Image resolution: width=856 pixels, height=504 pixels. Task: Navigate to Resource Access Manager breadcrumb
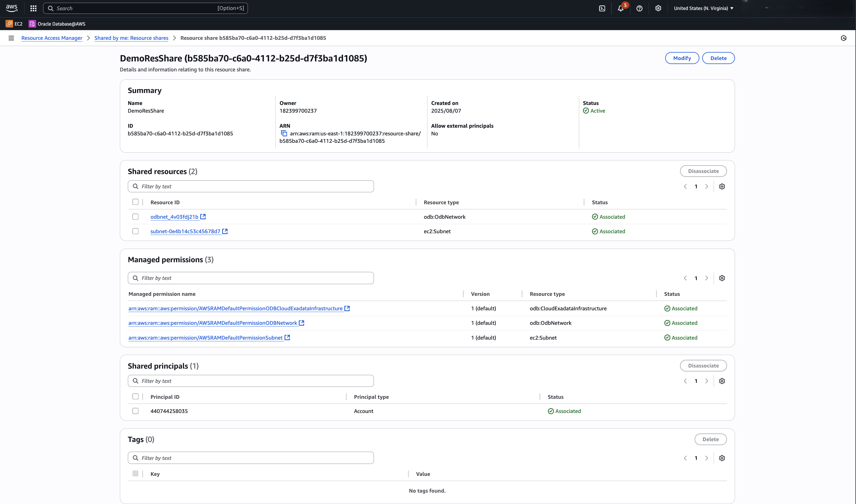coord(52,38)
